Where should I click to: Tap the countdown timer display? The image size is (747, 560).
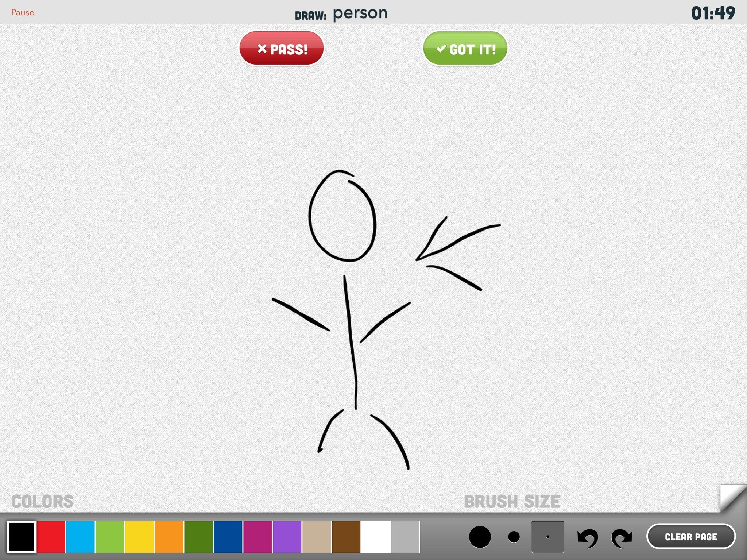(x=713, y=13)
